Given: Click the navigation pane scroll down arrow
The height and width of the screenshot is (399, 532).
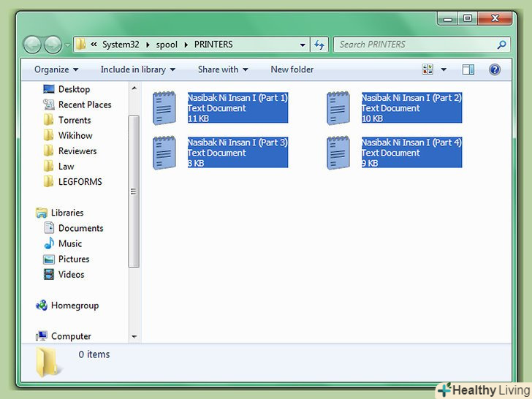Looking at the screenshot, I should [x=134, y=337].
